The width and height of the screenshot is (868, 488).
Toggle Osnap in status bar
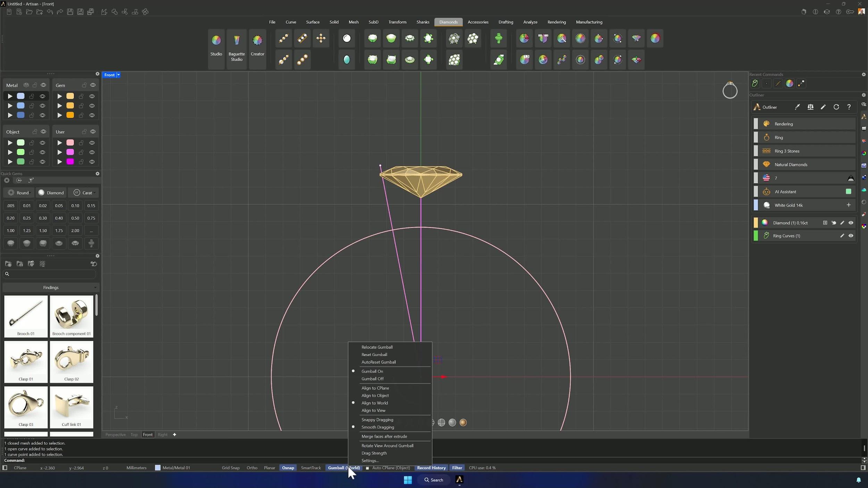[x=288, y=468]
